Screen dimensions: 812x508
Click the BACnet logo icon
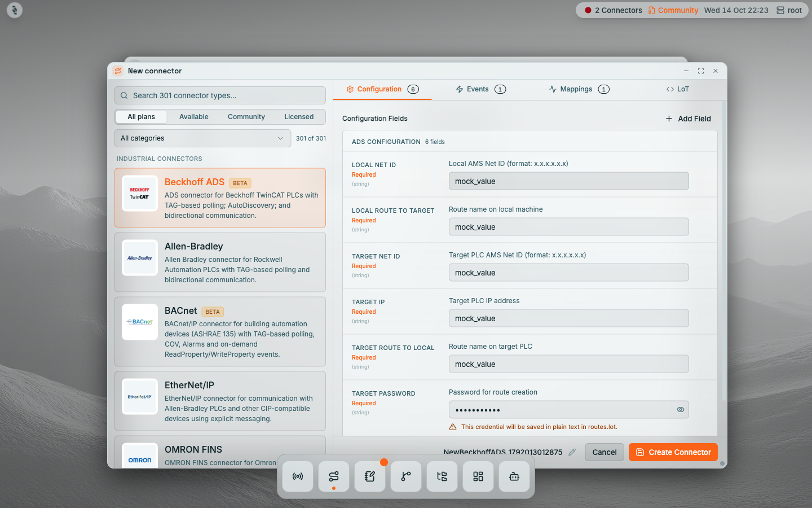[140, 322]
